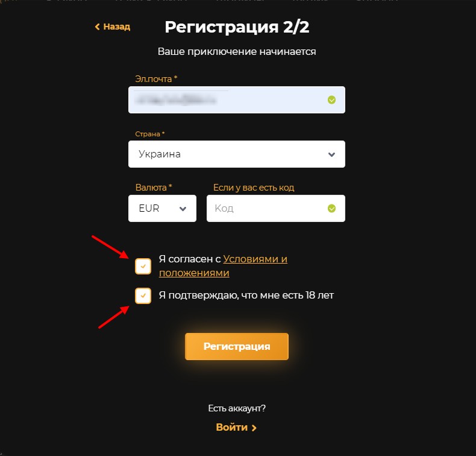Focus the Эл.почта email input field
The height and width of the screenshot is (456, 476).
[x=236, y=100]
